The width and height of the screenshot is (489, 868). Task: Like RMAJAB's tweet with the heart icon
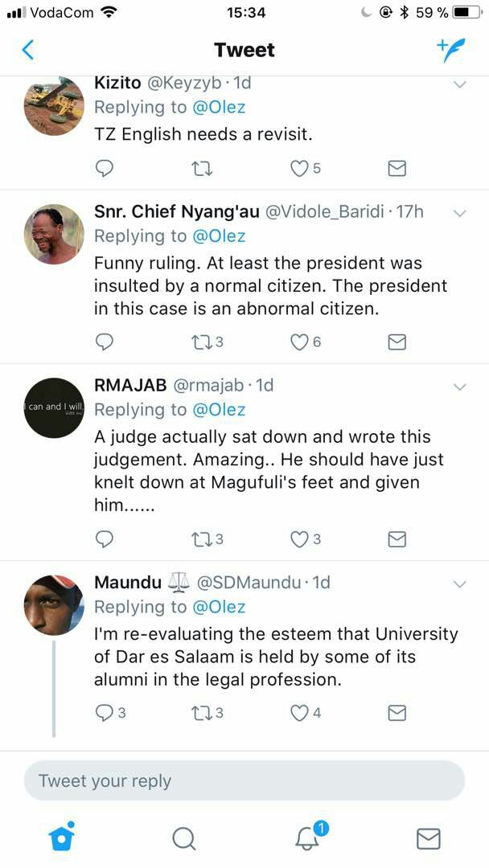coord(299,539)
